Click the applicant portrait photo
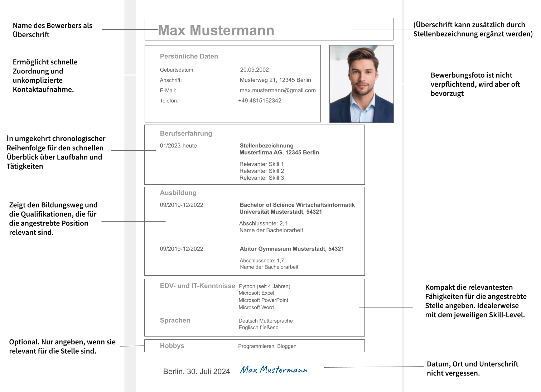 coord(361,84)
